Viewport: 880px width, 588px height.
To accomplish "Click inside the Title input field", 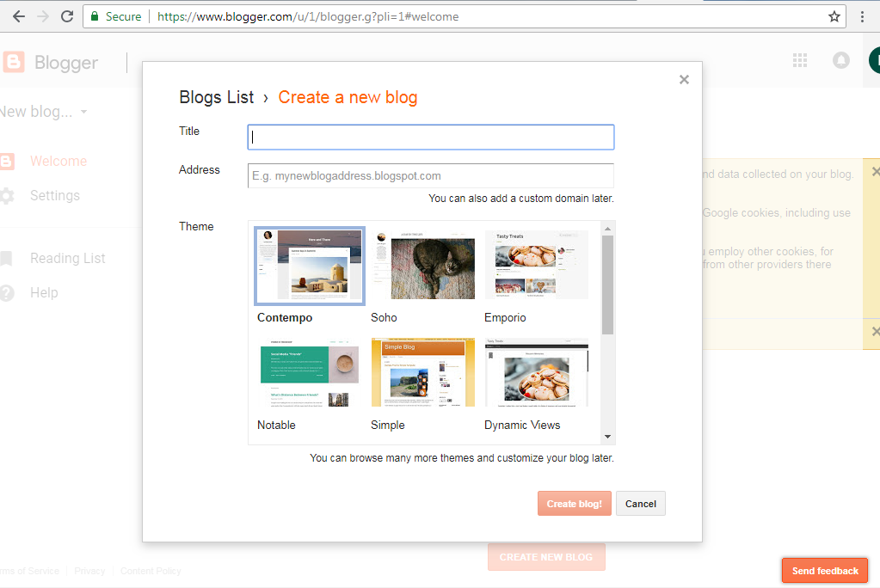I will 430,137.
